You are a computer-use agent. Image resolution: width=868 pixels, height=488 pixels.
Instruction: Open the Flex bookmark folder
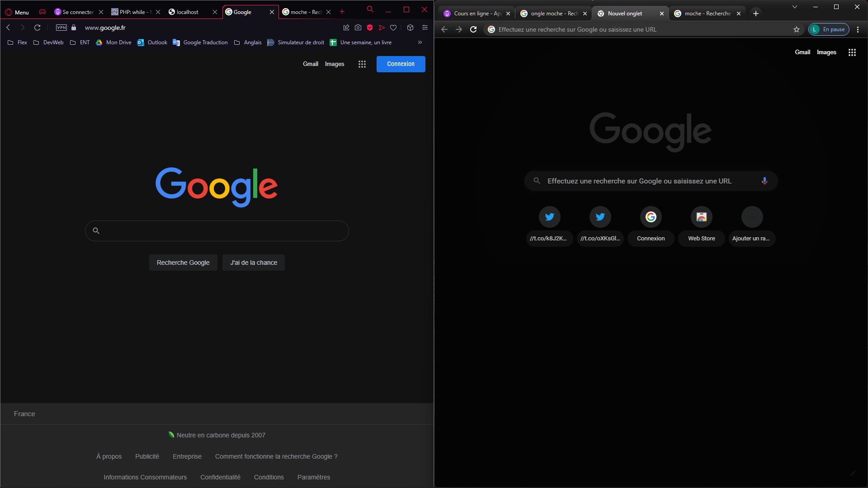pyautogui.click(x=17, y=42)
